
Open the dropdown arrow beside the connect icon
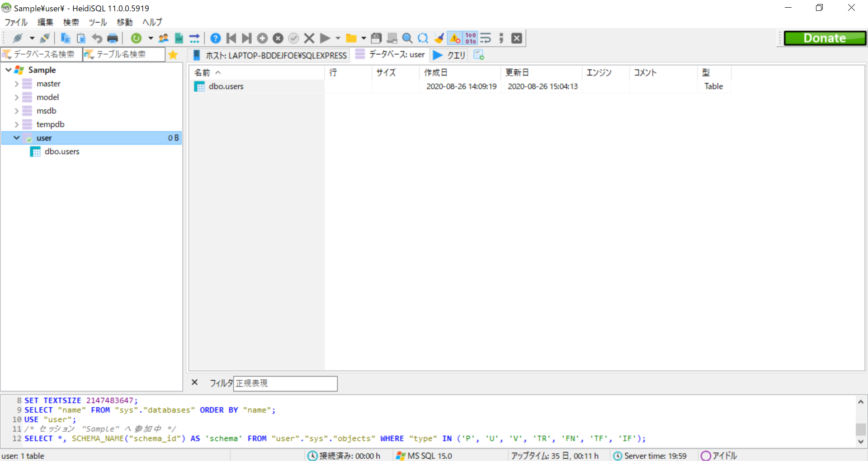[x=32, y=38]
